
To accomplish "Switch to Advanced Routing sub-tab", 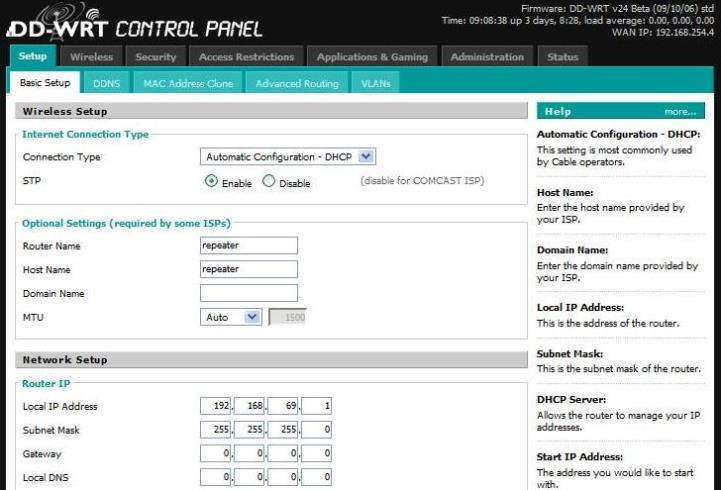I will pos(297,83).
